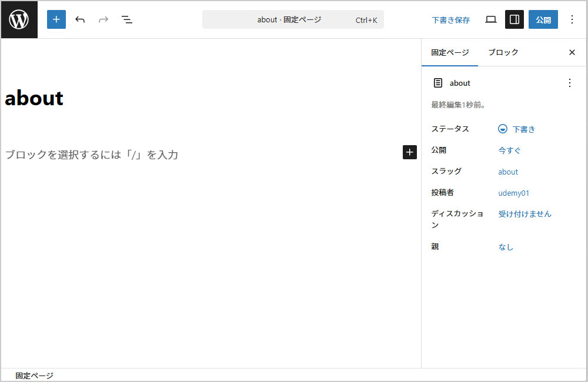Click the undo arrow icon
The width and height of the screenshot is (588, 382).
click(80, 19)
